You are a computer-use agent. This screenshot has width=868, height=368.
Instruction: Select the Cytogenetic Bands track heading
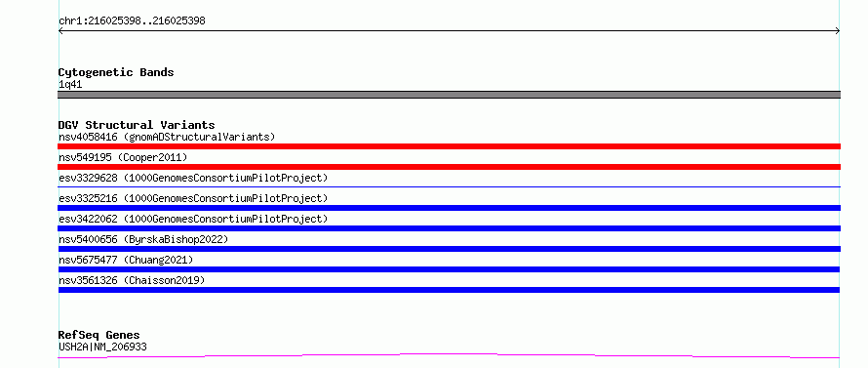tap(116, 72)
